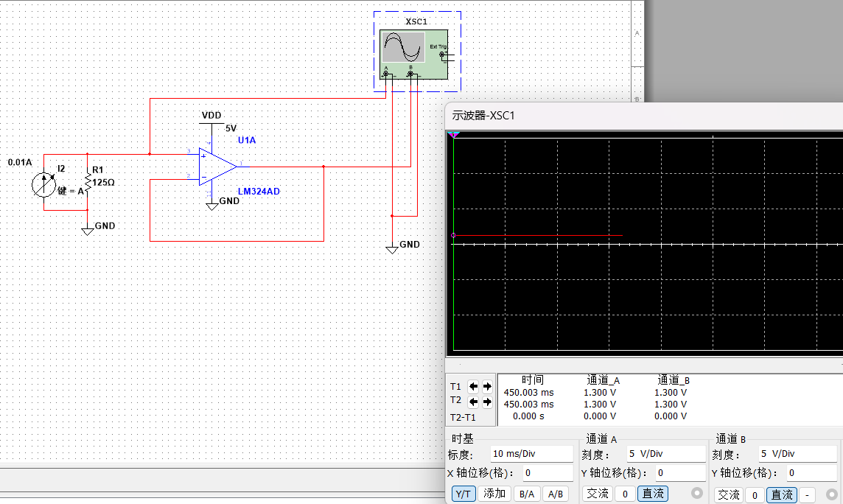The width and height of the screenshot is (843, 504).
Task: Click the T1 cursor triangle marker
Action: click(x=453, y=134)
